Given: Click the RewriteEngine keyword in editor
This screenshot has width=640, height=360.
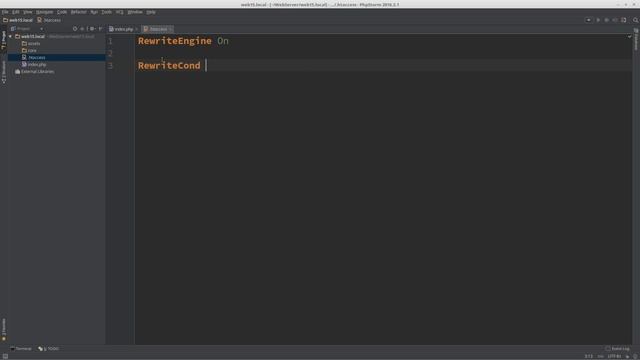Looking at the screenshot, I should [175, 41].
